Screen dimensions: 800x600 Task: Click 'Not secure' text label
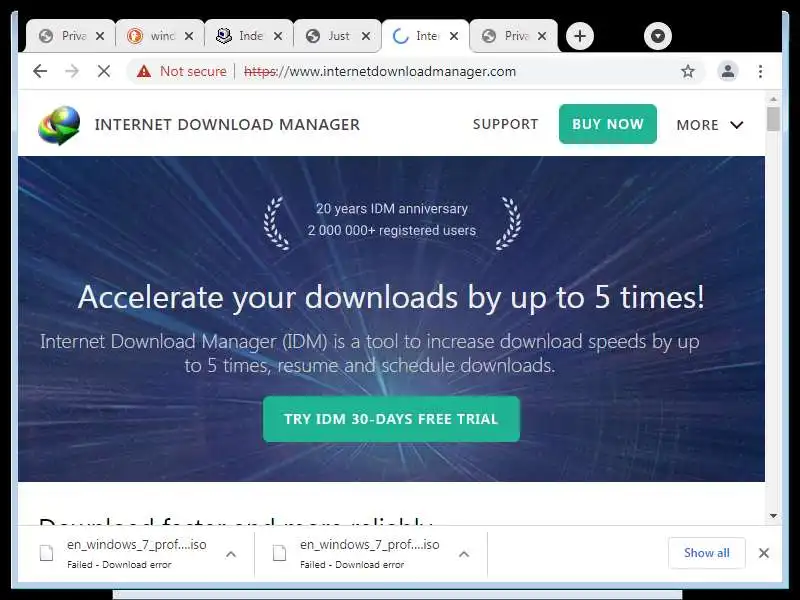point(193,71)
